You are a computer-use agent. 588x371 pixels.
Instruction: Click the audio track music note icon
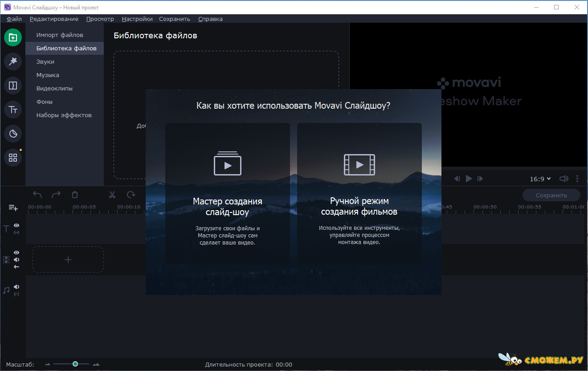[6, 290]
